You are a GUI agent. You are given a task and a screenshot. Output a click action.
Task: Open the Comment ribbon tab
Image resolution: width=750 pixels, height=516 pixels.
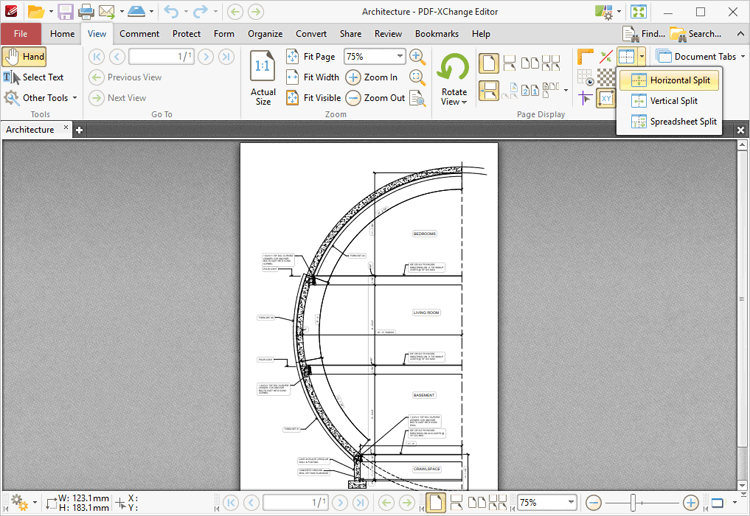coord(139,34)
